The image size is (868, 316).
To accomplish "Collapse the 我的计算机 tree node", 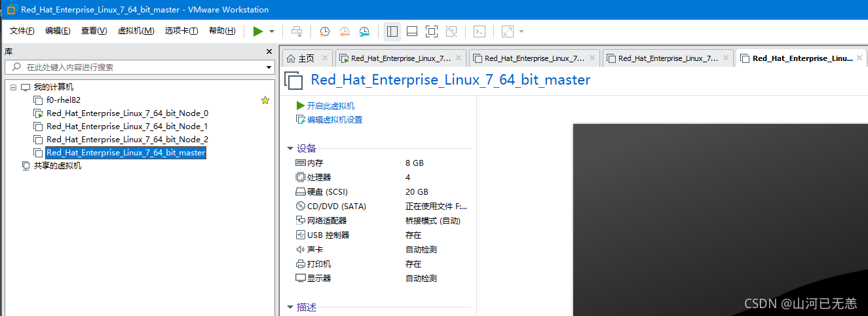I will 13,87.
